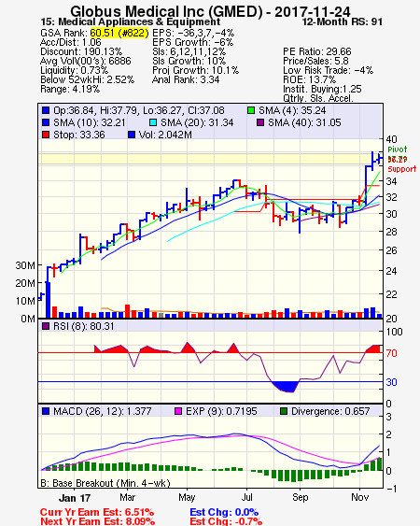The image size is (420, 526).
Task: Click the Qtrly. Sls. Accel. label
Action: pos(318,98)
